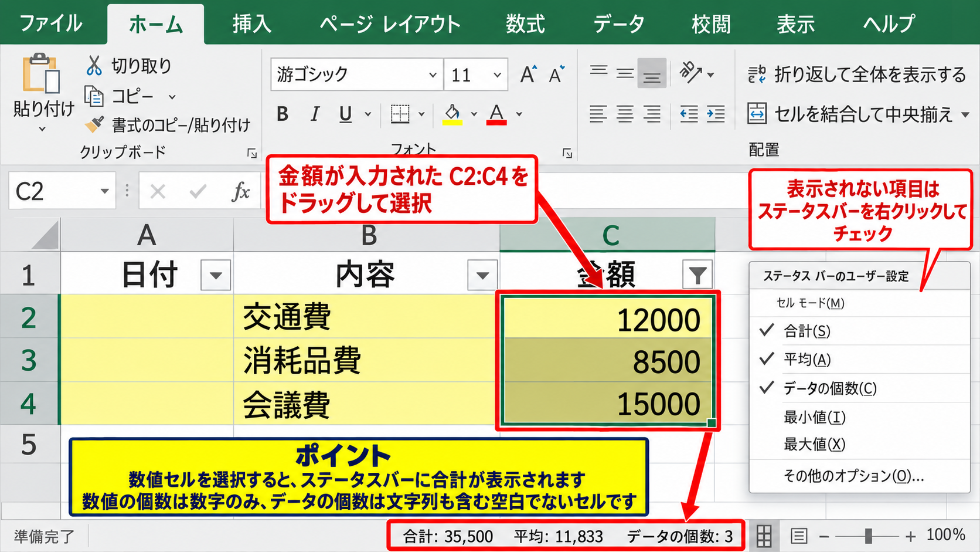The image size is (980, 552).
Task: Center text horizontally
Action: (625, 114)
